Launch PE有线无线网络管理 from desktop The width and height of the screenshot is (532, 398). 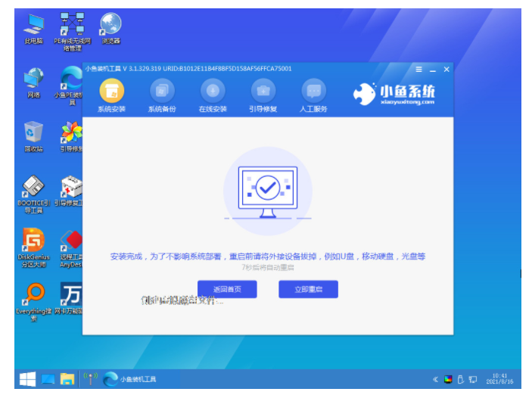click(72, 27)
